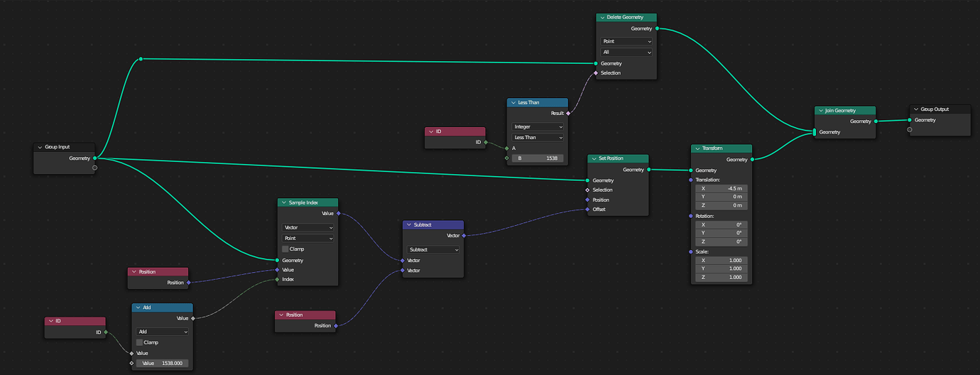Click the Position input socket on Set Position
The width and height of the screenshot is (980, 375).
[x=587, y=200]
